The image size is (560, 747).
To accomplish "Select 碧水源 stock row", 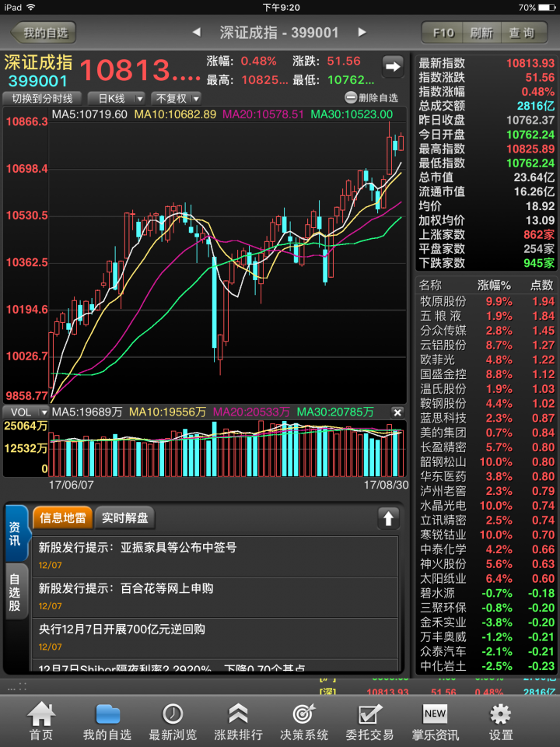I will [487, 593].
